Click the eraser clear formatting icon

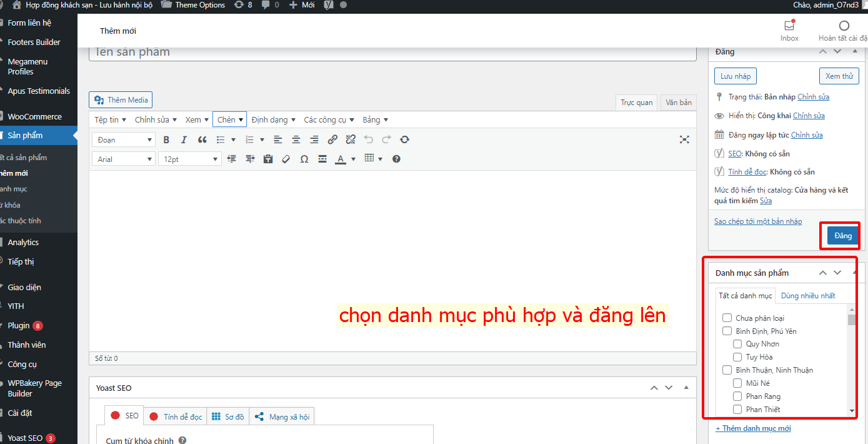pyautogui.click(x=286, y=159)
